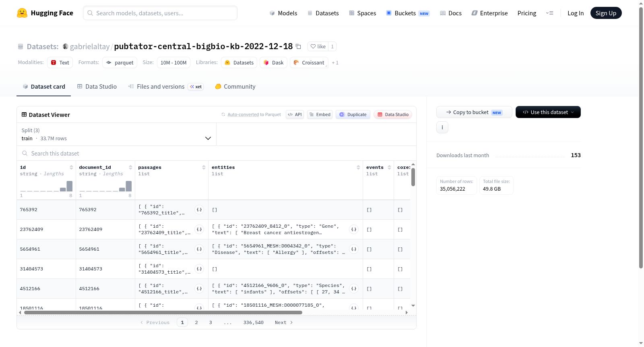Open the Use this dataset dropdown
Screen dimensions: 644x347
point(548,112)
